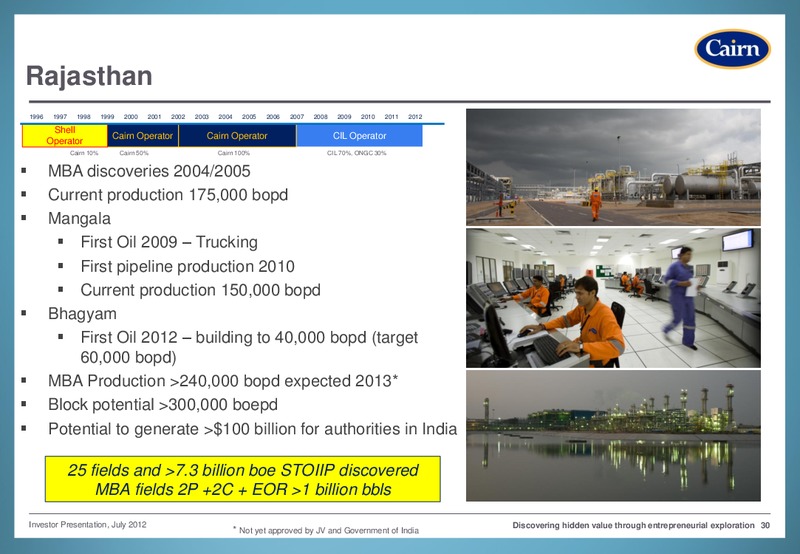Viewport: 800px width, 554px height.
Task: Click the MBA discoveries 2004/2005 bullet
Action: tap(149, 171)
